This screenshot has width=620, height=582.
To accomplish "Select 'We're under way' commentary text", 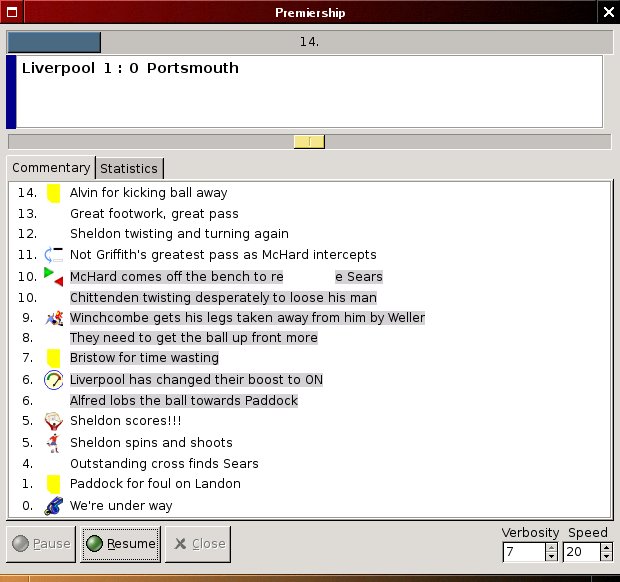I will point(121,506).
